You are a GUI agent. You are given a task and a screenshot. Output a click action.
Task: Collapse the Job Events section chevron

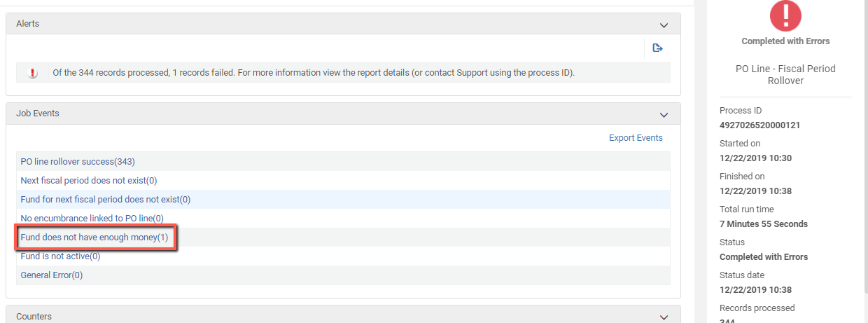click(x=664, y=114)
